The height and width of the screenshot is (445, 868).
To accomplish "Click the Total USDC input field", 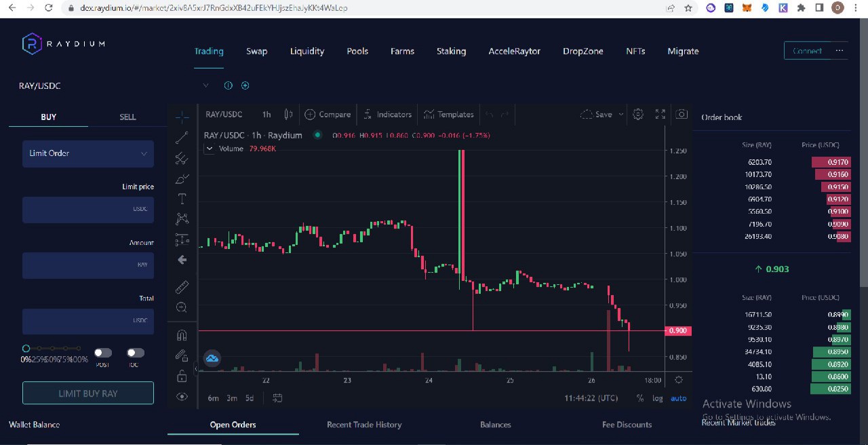I will pos(88,321).
